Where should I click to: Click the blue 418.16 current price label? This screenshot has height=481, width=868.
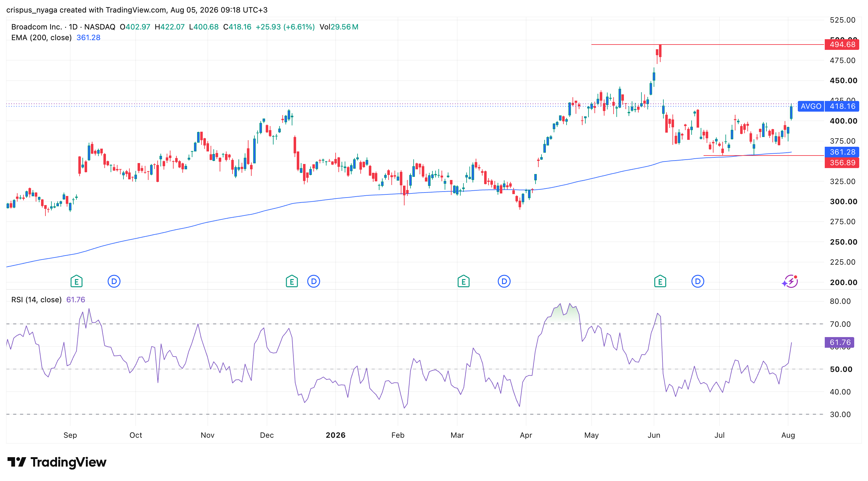tap(842, 107)
